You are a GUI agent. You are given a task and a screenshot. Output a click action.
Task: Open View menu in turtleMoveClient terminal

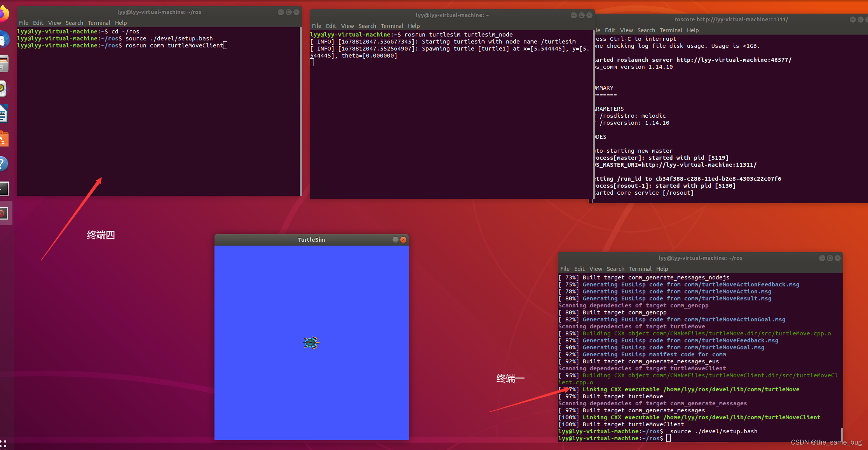pos(54,23)
